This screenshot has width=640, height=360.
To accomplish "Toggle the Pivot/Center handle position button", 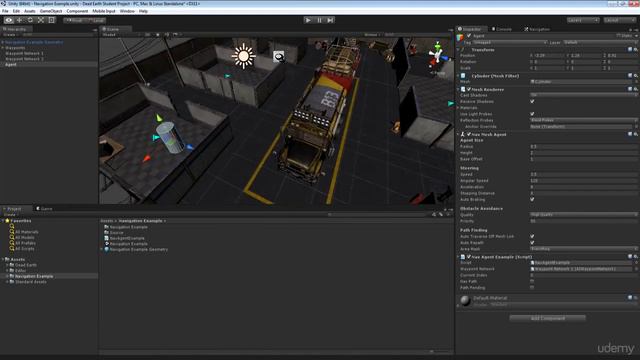I will coord(74,20).
